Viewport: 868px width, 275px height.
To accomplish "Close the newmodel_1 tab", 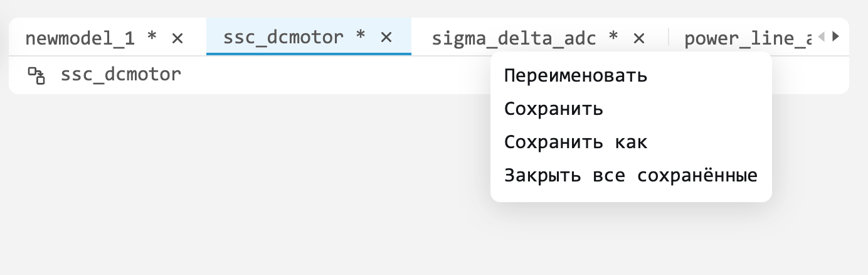I will coord(177,38).
